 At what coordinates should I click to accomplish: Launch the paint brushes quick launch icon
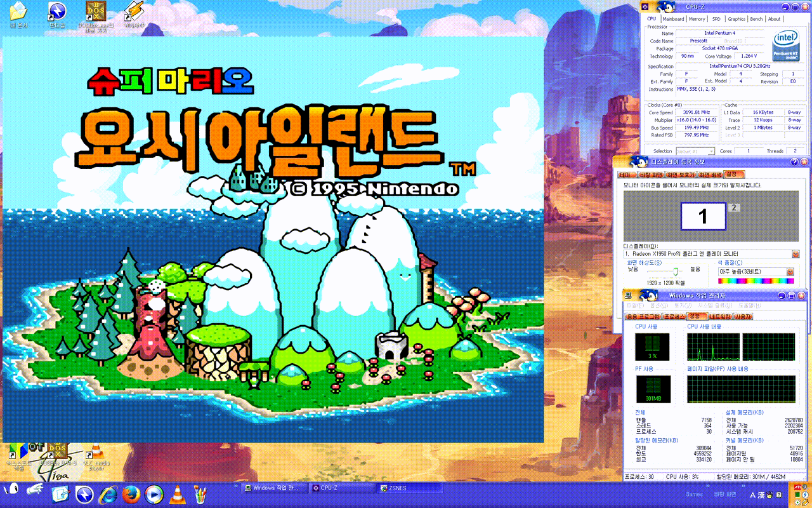tap(200, 493)
